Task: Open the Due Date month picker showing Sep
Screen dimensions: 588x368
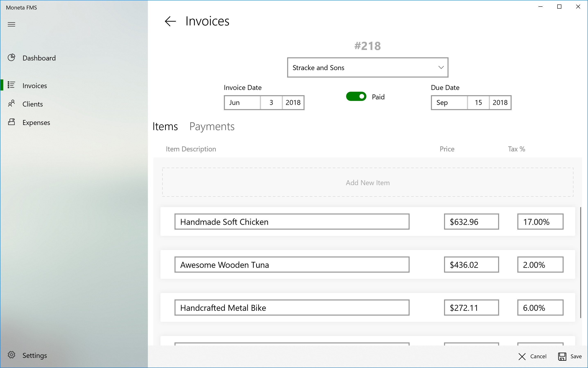Action: [x=449, y=103]
